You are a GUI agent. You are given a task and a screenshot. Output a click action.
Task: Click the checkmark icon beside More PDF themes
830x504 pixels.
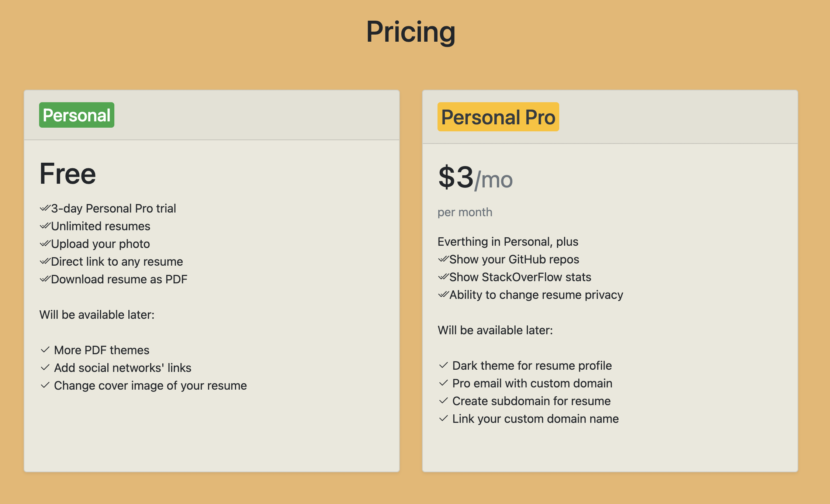click(45, 349)
